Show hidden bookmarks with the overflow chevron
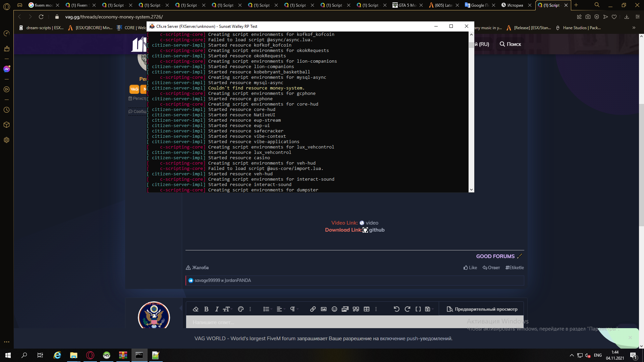Viewport: 644px width, 362px height. (634, 28)
